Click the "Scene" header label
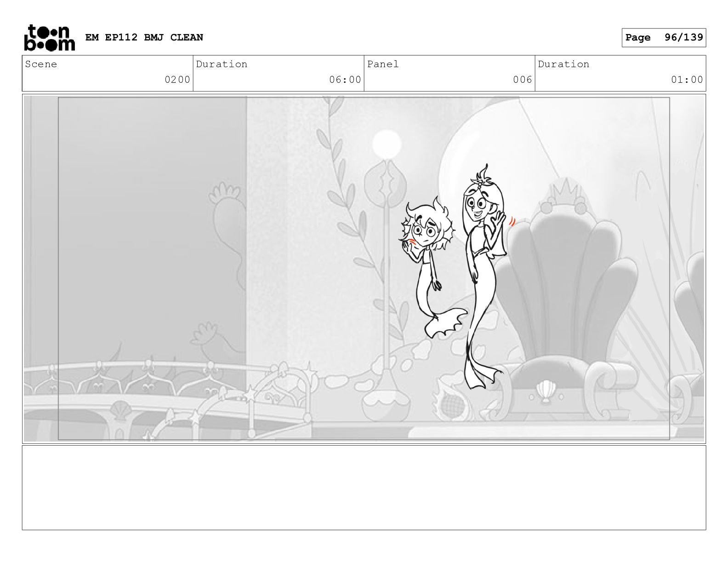 coord(41,64)
